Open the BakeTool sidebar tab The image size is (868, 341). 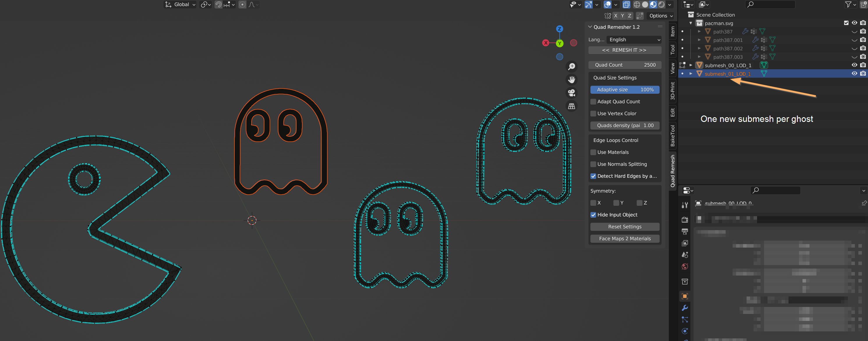pyautogui.click(x=673, y=136)
